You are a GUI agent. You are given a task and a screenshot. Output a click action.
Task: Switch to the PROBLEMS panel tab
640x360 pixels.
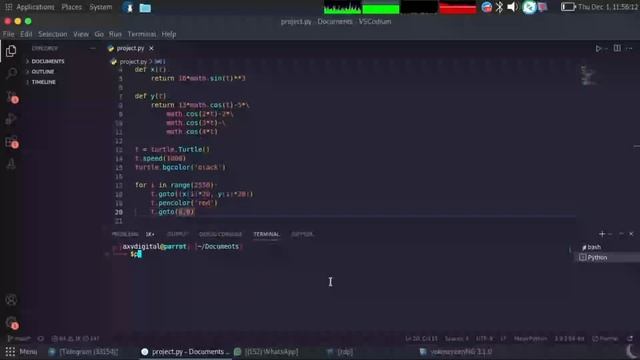[125, 234]
